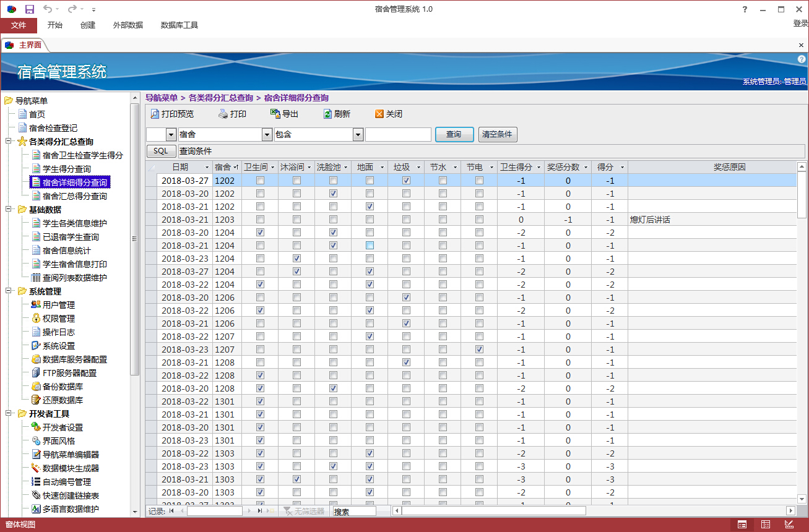Open 首页 in navigation tree

tap(37, 114)
